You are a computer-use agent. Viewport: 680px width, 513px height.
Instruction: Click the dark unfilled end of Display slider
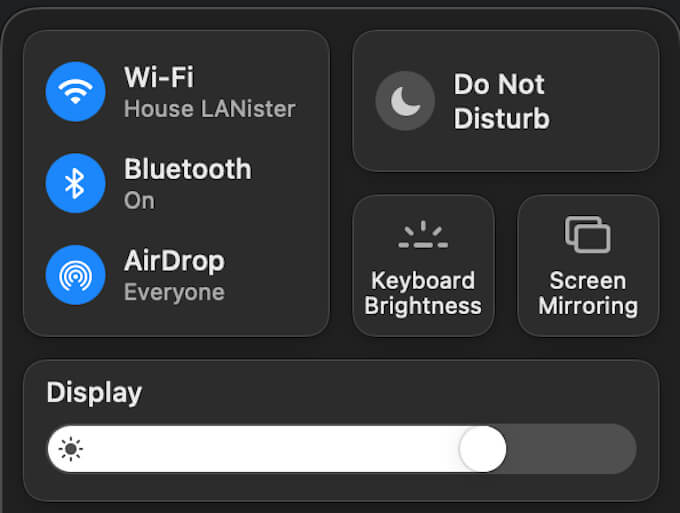coord(575,449)
